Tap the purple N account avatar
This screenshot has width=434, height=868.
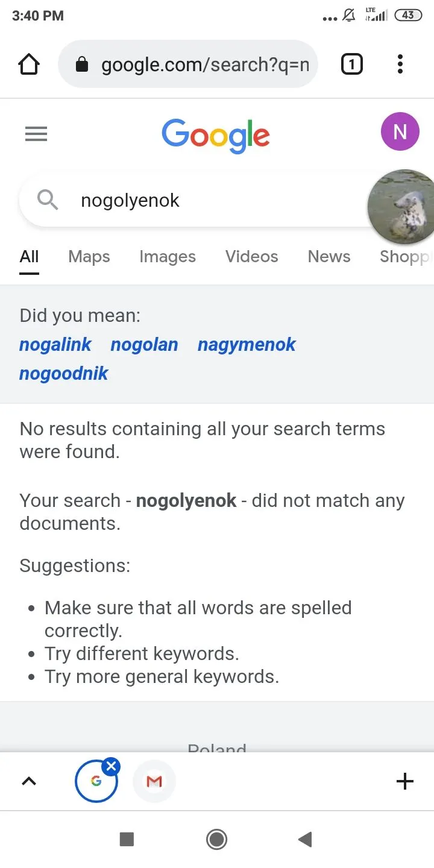(x=400, y=131)
